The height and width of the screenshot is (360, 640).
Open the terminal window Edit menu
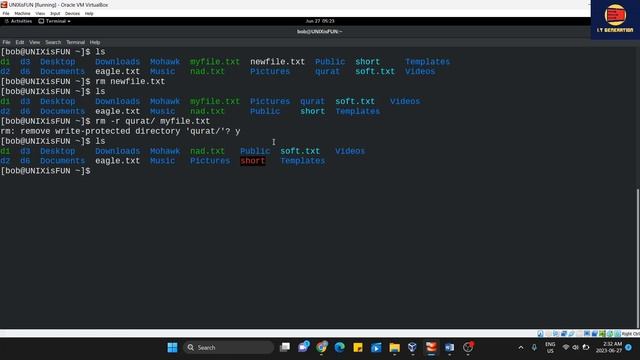(20, 42)
